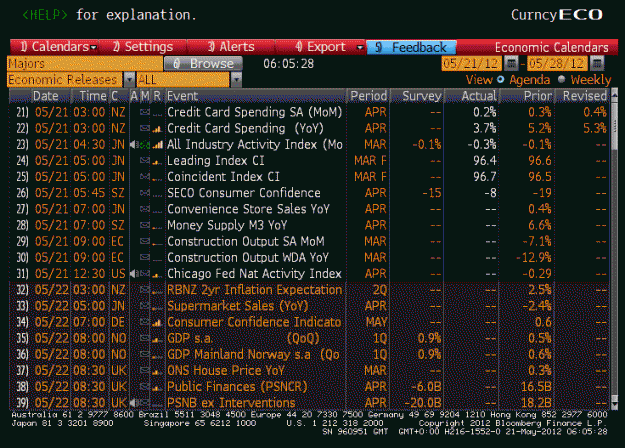
Task: Open the start date calendar picker icon
Action: click(x=511, y=63)
